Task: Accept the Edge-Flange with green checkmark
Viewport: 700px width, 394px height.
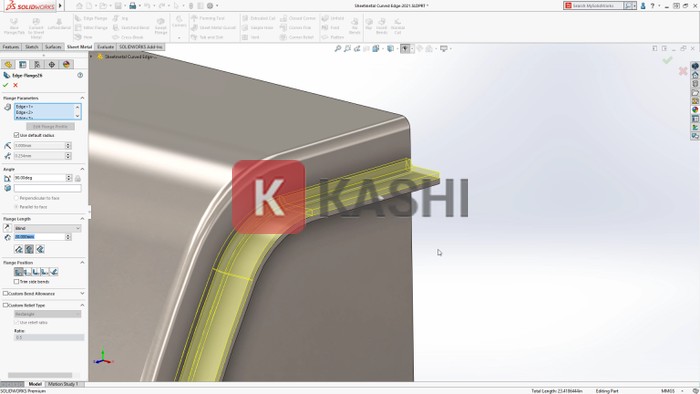Action: 5,85
